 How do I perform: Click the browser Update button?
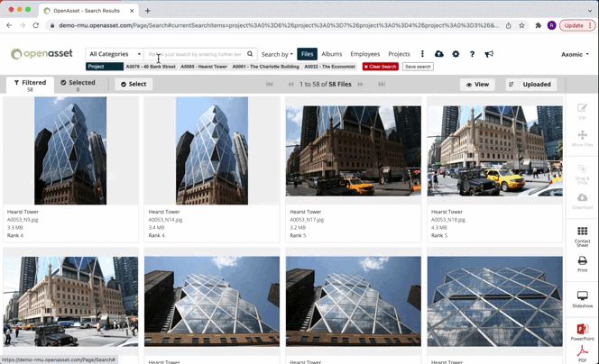click(576, 25)
